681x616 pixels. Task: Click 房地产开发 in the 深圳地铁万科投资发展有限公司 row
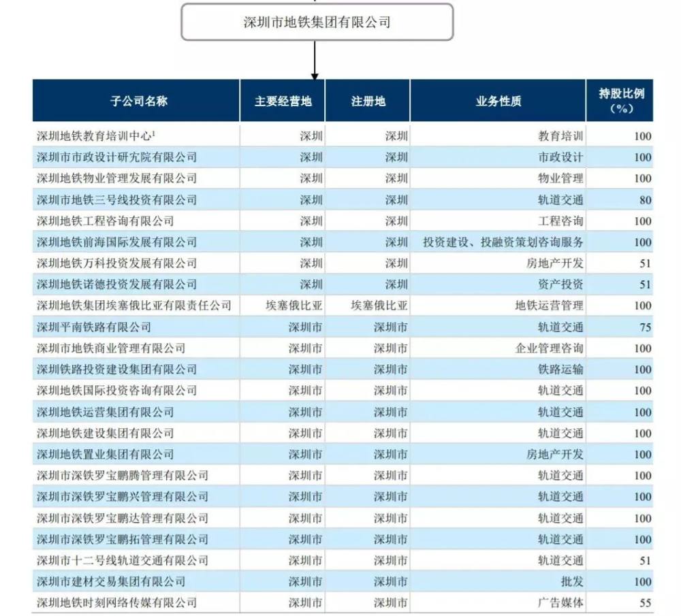(x=555, y=263)
